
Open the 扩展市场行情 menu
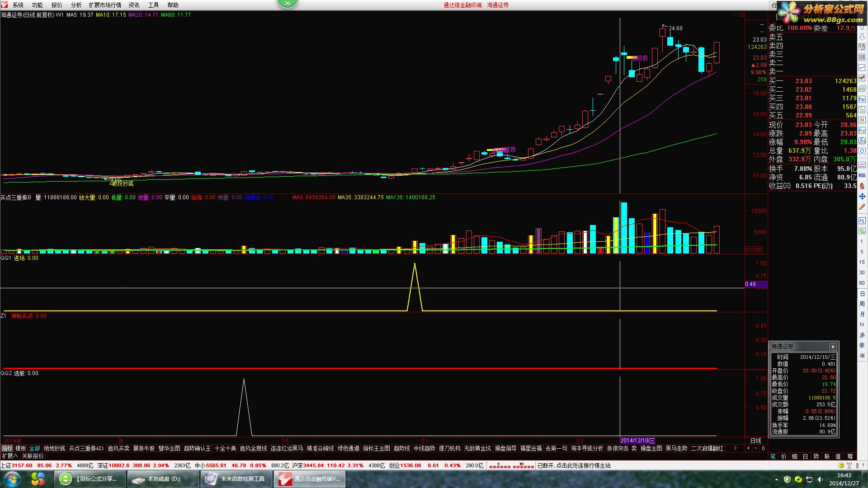click(x=105, y=5)
